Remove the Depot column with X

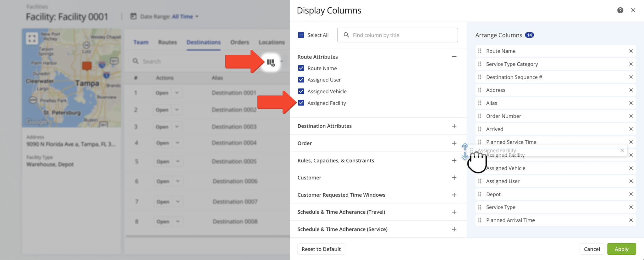click(630, 194)
